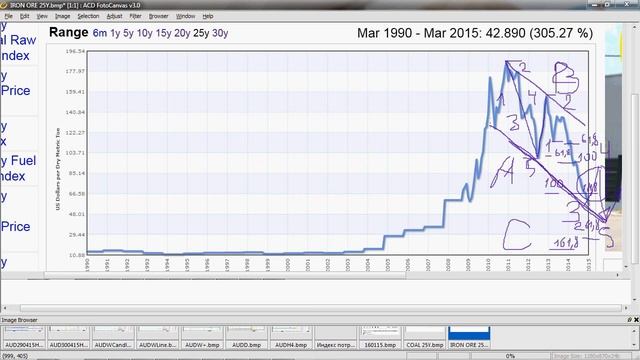Choose the 5y range link
Image resolution: width=640 pixels, height=360 pixels.
click(x=128, y=33)
